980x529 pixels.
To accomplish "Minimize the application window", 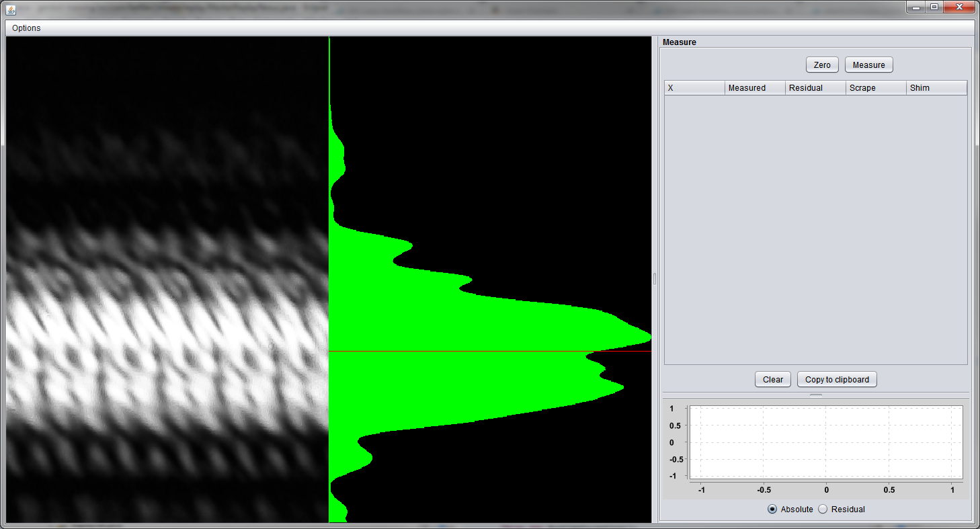I will tap(916, 7).
